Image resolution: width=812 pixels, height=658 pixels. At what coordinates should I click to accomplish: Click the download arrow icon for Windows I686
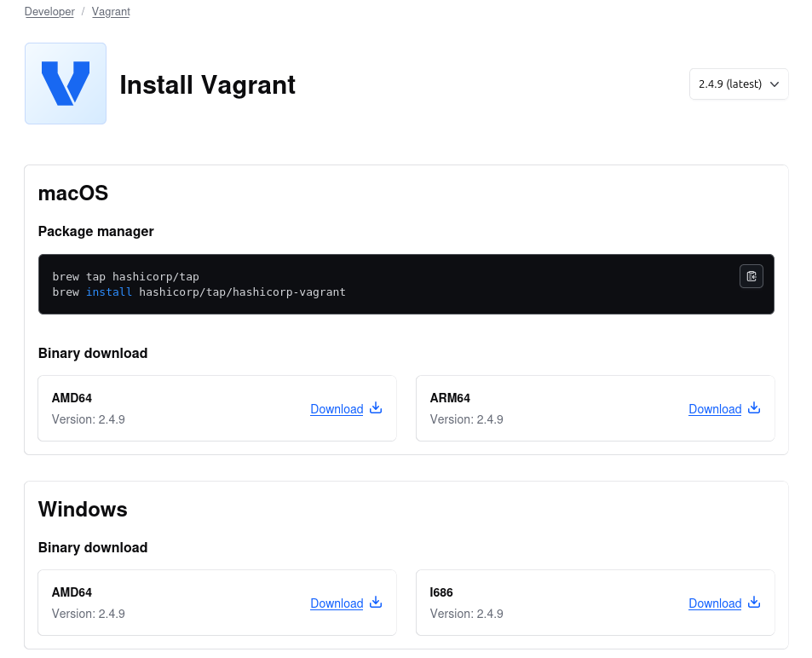point(753,603)
